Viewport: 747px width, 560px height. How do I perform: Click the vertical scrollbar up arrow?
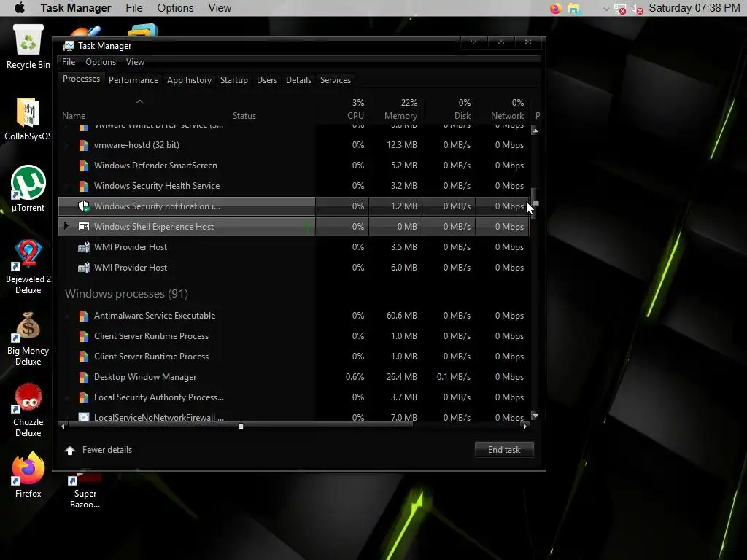(x=535, y=131)
